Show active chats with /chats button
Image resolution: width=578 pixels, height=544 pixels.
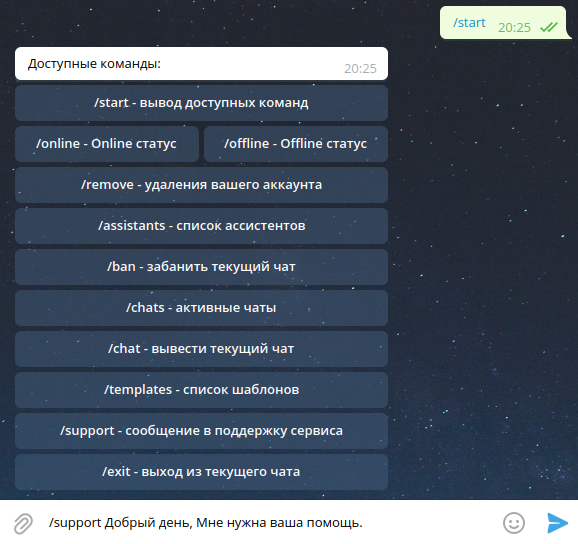point(201,308)
